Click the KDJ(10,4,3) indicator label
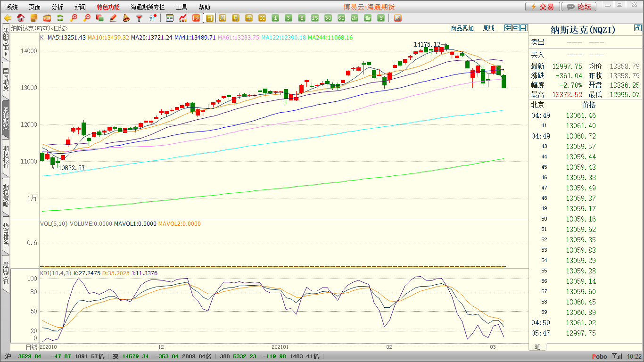The height and width of the screenshot is (362, 644). tap(55, 273)
